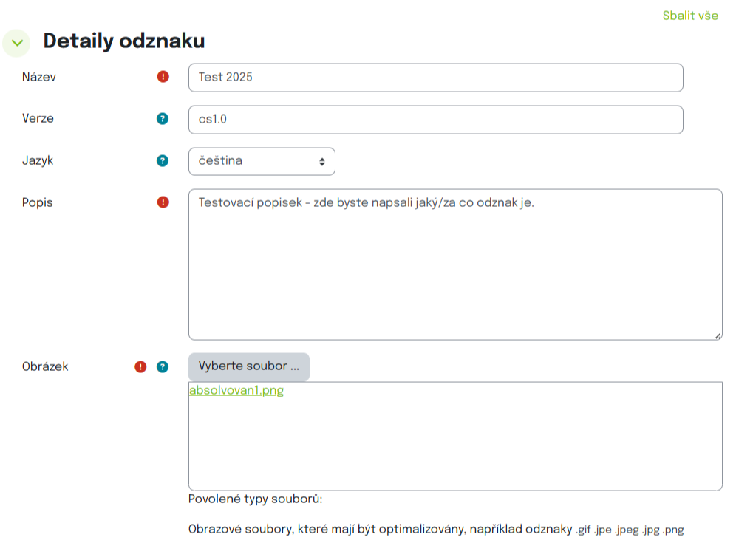The width and height of the screenshot is (736, 560).
Task: Collapse the Detaily odznaku section chevron
Action: [x=17, y=44]
